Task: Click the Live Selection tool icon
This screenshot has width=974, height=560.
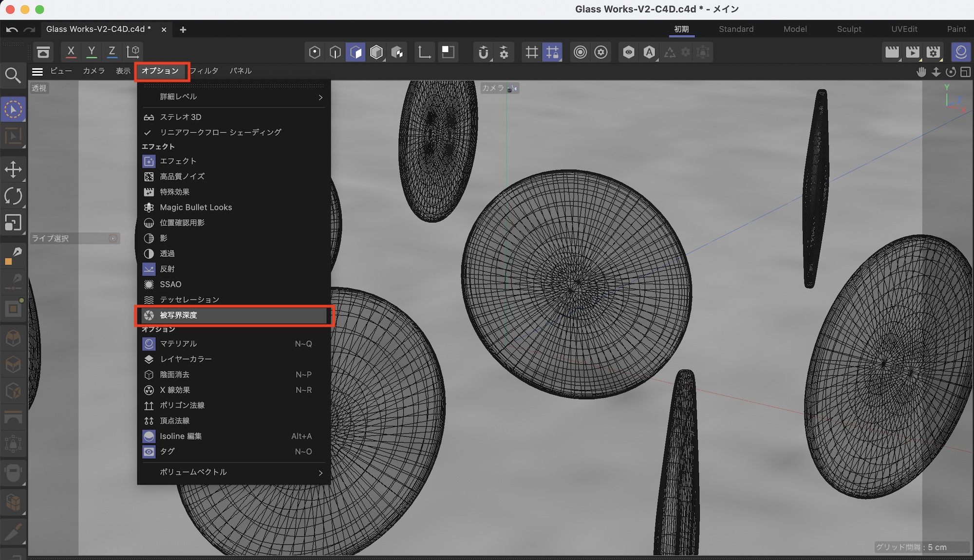Action: (13, 110)
